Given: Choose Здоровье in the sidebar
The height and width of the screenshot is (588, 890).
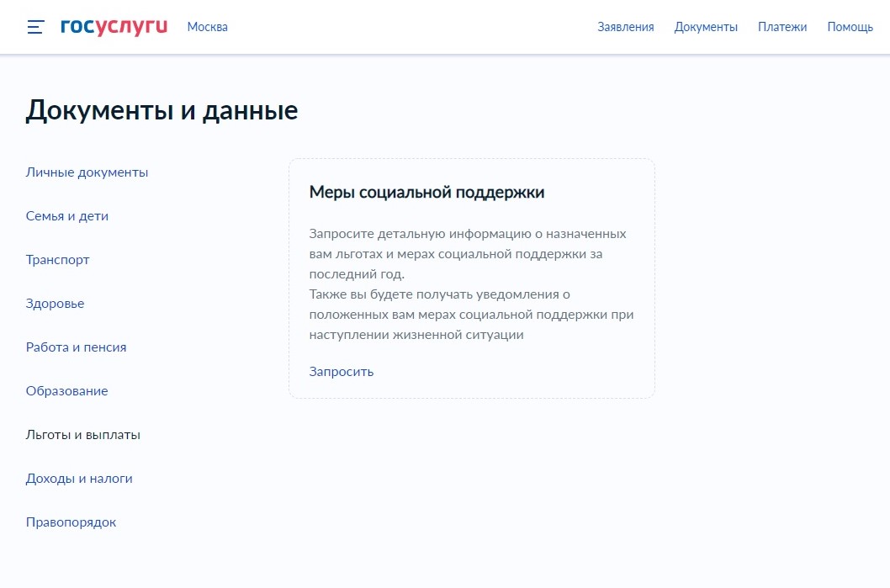Looking at the screenshot, I should pos(55,304).
